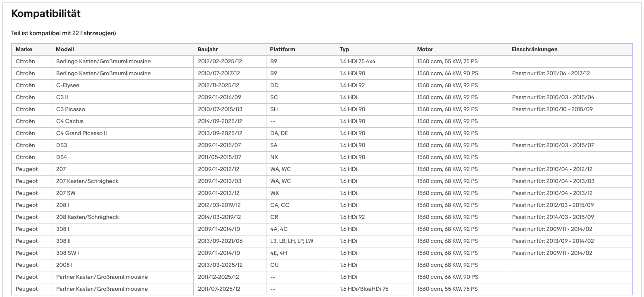Select the 208 Kasten/Schrägheck model cell
644x297 pixels.
pyautogui.click(x=123, y=217)
